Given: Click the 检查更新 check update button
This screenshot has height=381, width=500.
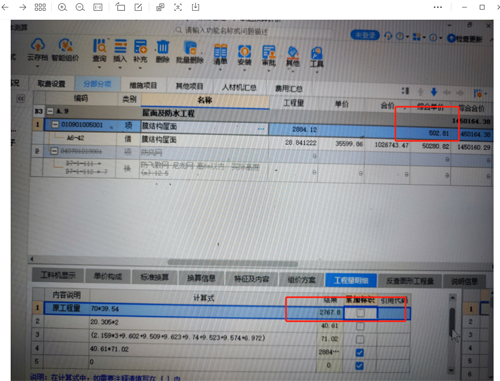Looking at the screenshot, I should pyautogui.click(x=465, y=39).
